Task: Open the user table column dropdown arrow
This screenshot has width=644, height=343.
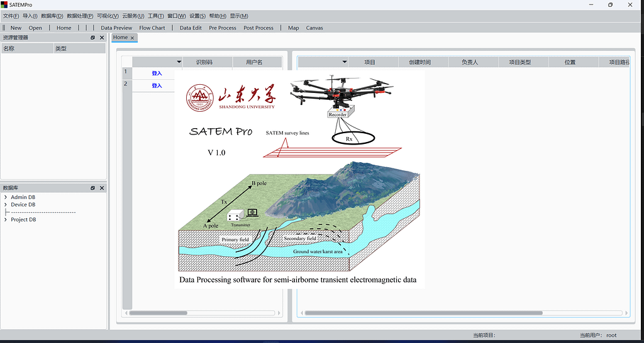Action: [x=179, y=62]
